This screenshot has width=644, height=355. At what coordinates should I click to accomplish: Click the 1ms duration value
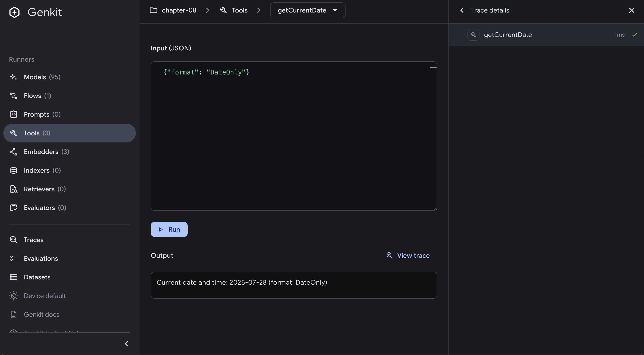(619, 35)
